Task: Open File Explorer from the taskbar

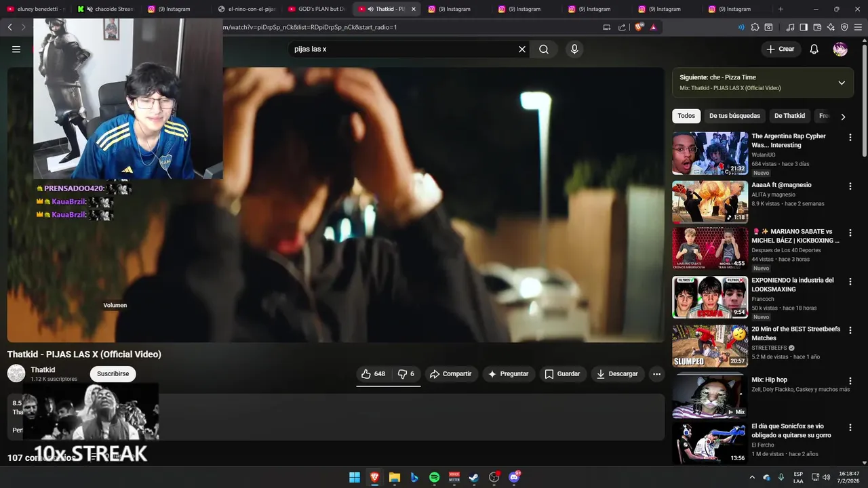Action: [x=395, y=477]
